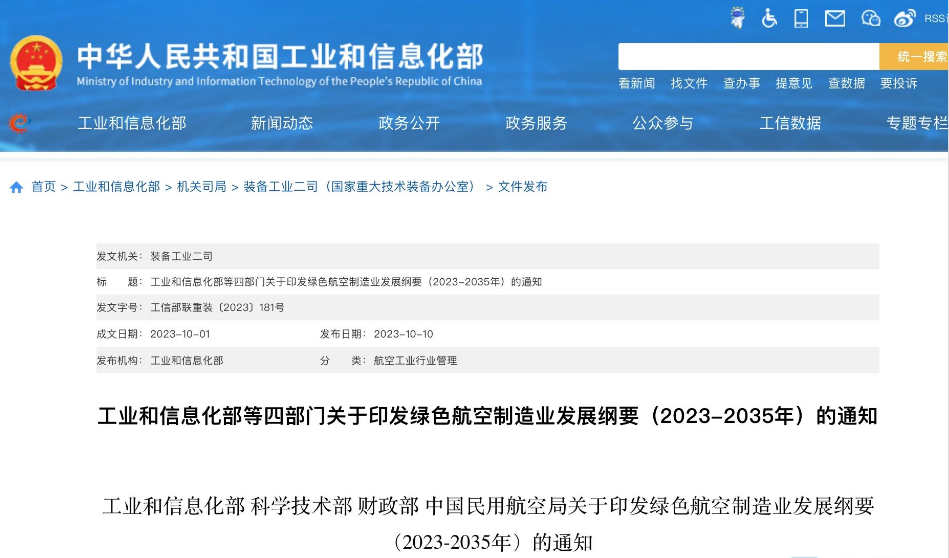Open the 政务公开 nav menu
This screenshot has height=558, width=949.
click(x=409, y=123)
